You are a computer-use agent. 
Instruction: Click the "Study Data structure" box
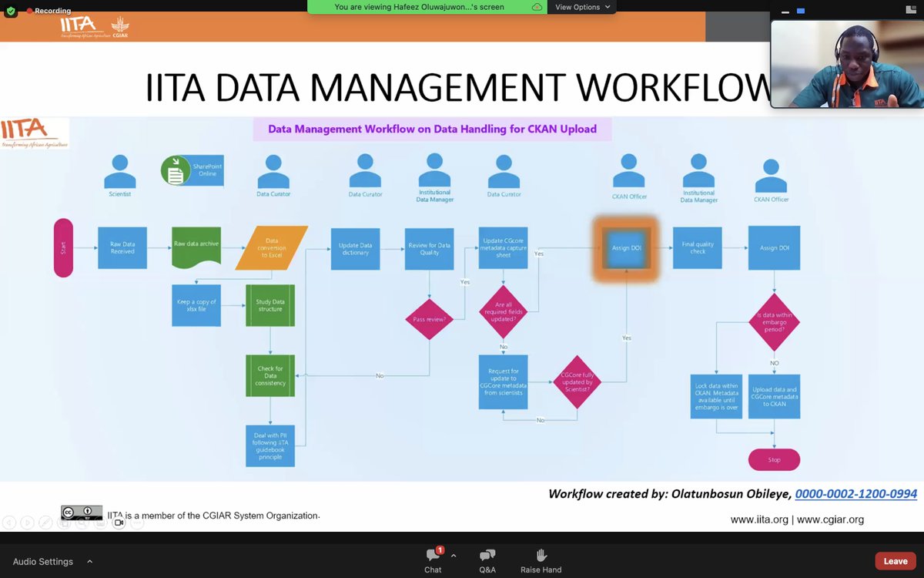pyautogui.click(x=270, y=305)
